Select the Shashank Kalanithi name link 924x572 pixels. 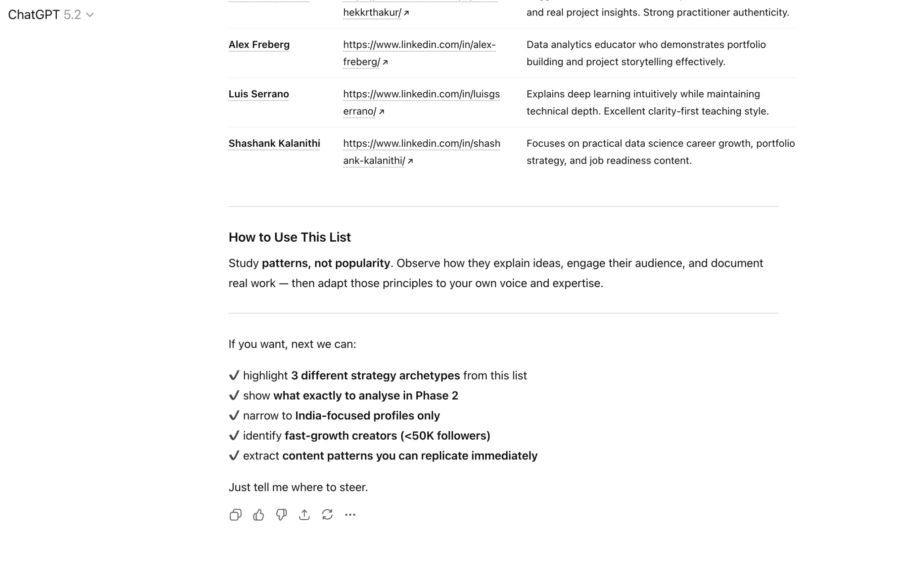274,144
